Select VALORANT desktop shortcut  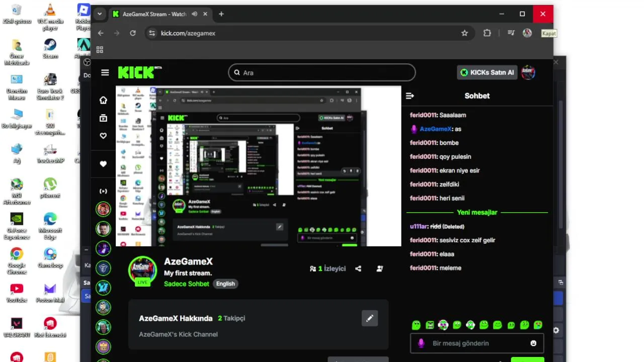point(17,327)
